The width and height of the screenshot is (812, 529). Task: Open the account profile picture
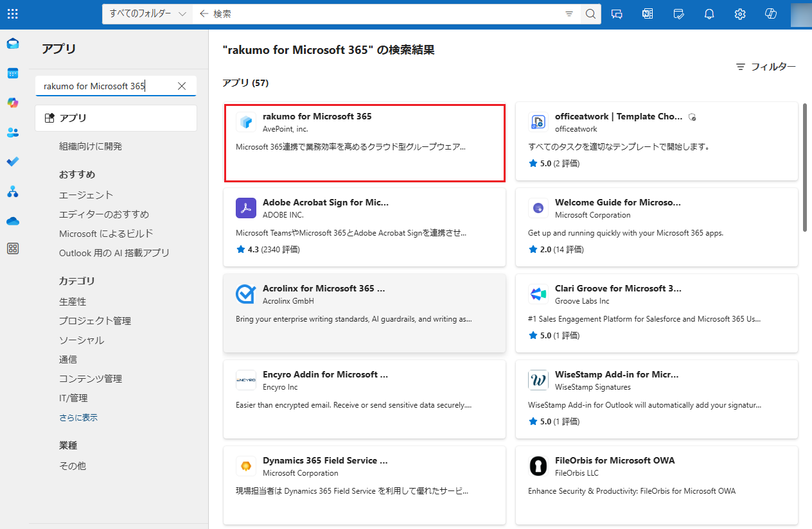(800, 14)
